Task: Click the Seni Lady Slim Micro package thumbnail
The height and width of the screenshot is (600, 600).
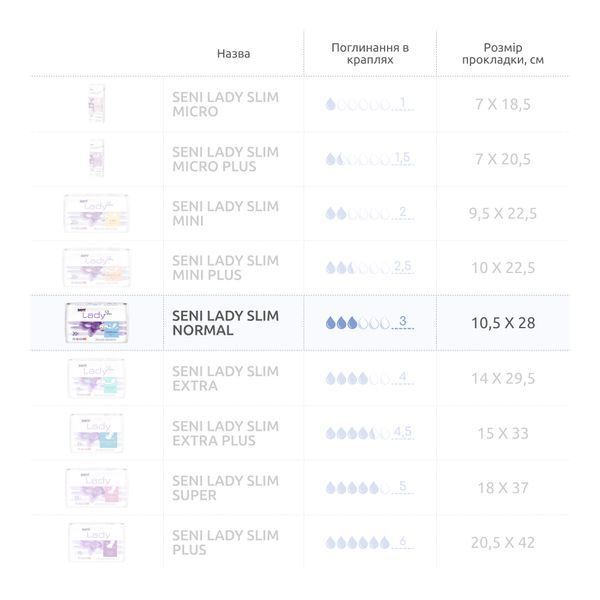Action: [x=96, y=104]
